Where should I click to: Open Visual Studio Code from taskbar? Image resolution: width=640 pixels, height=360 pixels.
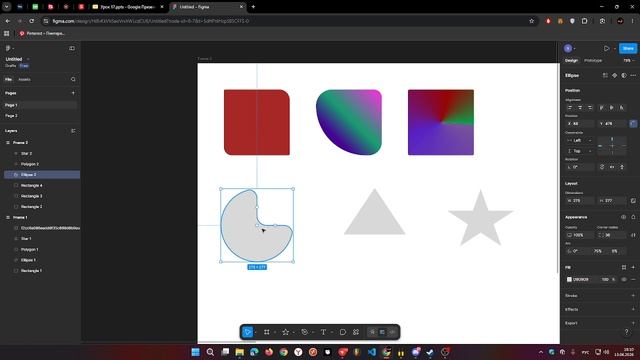pyautogui.click(x=371, y=352)
